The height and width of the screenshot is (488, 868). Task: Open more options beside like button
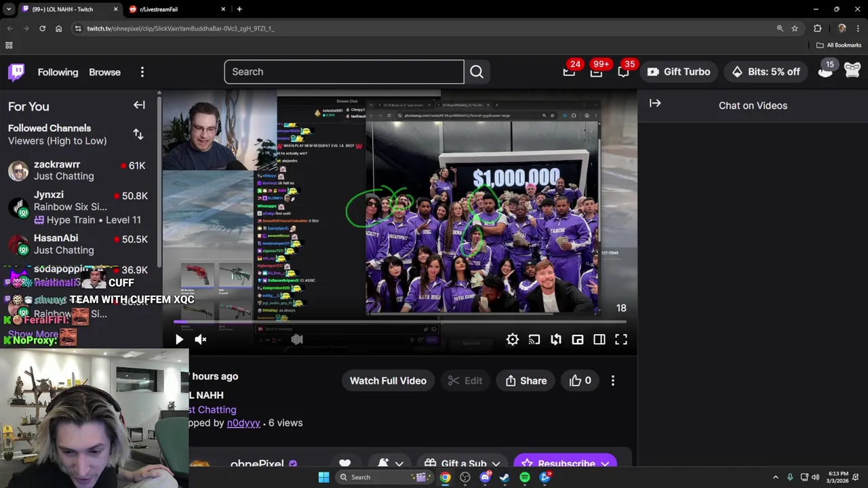click(613, 380)
